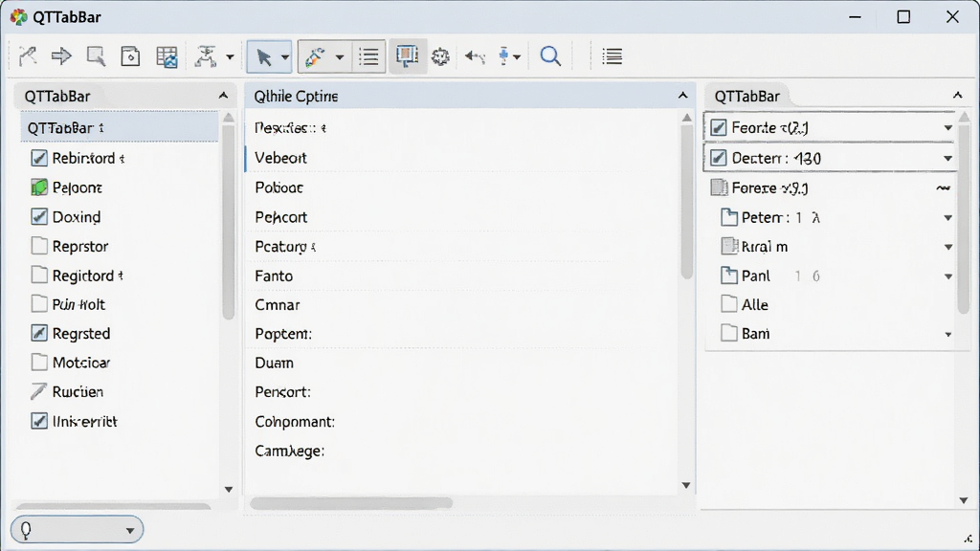
Task: Click the blue pin toolbar icon
Action: tap(503, 56)
